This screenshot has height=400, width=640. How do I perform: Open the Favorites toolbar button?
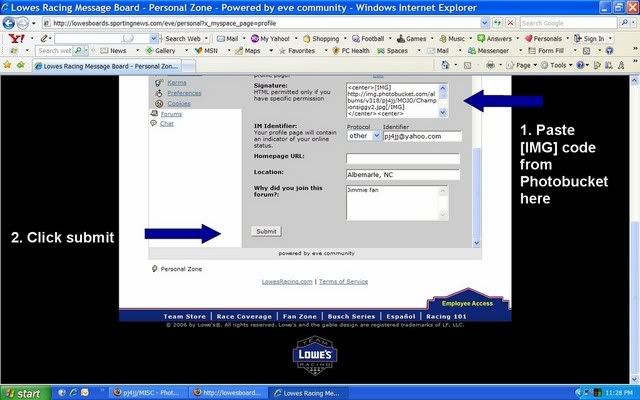297,51
